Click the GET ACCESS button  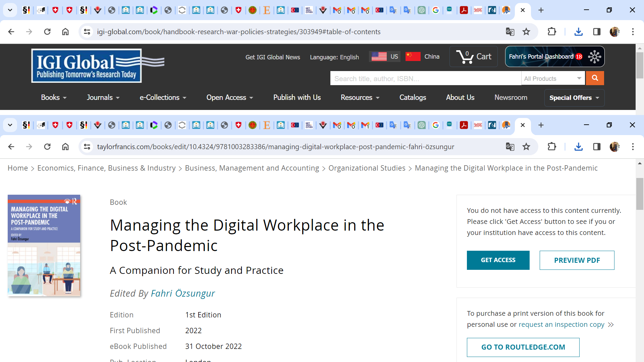tap(498, 260)
